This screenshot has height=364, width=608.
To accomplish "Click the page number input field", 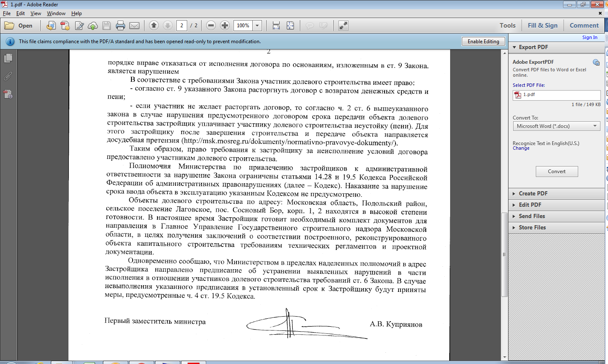I will 181,26.
